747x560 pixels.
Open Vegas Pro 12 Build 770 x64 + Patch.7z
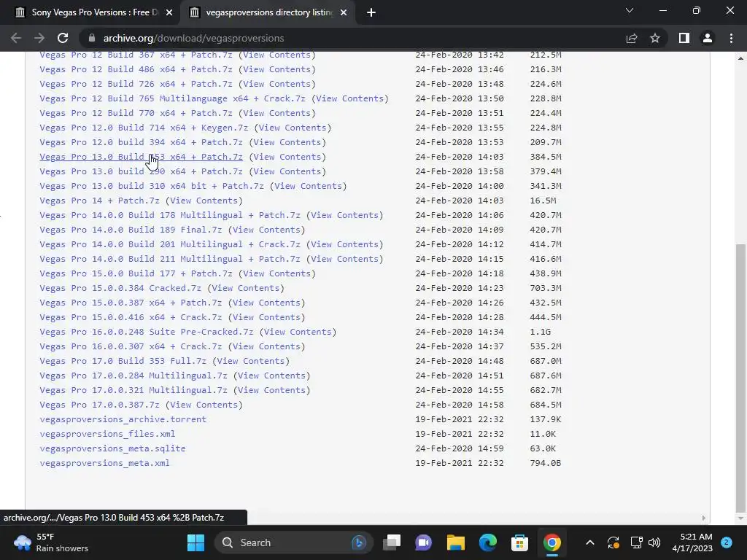[136, 113]
